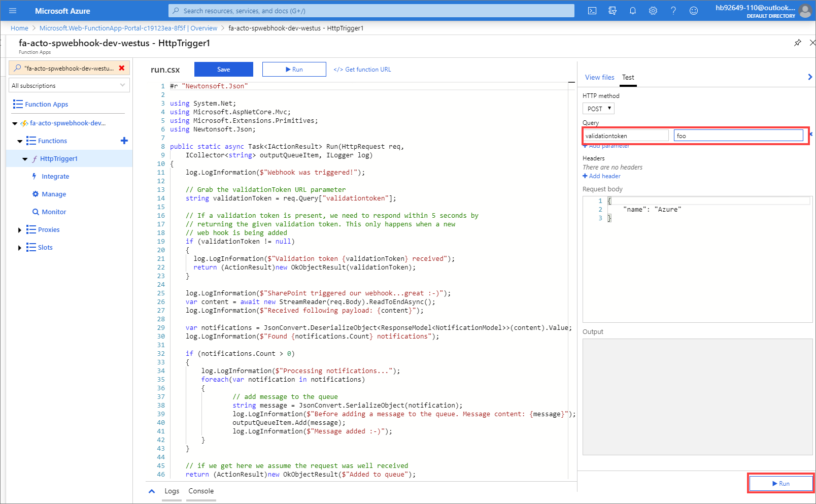Screen dimensions: 816x504
Task: Click inside the Request body editor
Action: [697, 259]
